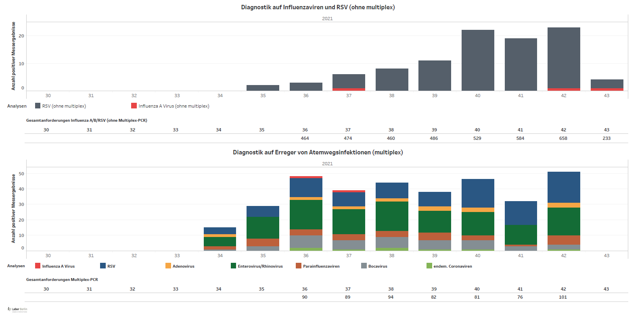Click the brown Parainfluenzaviren legend swatch
This screenshot has width=644, height=316.
click(299, 266)
